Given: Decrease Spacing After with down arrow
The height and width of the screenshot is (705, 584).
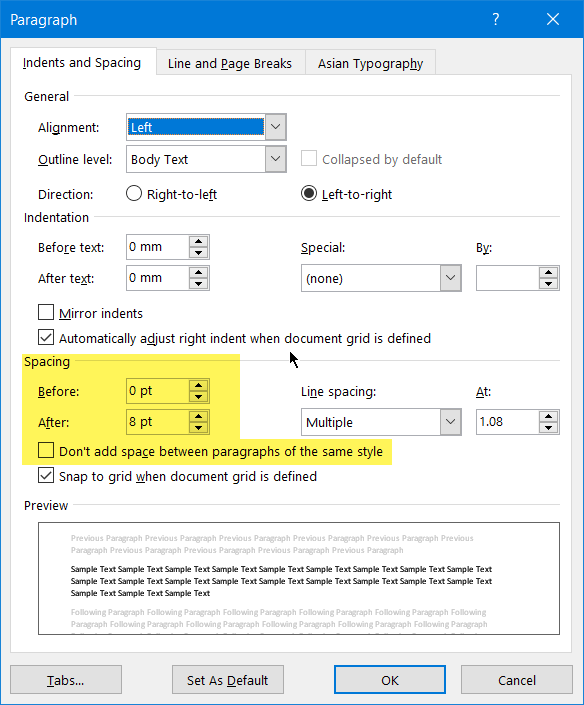Looking at the screenshot, I should (198, 428).
